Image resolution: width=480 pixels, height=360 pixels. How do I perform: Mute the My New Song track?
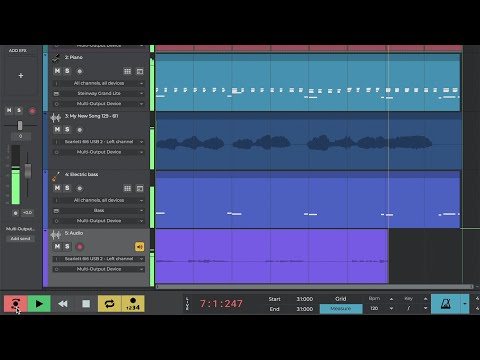pyautogui.click(x=57, y=129)
